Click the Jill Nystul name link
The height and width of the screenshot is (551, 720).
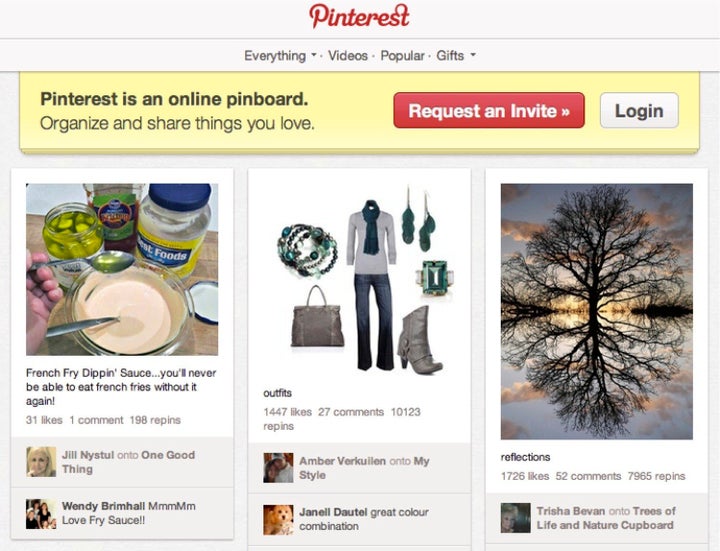(88, 455)
